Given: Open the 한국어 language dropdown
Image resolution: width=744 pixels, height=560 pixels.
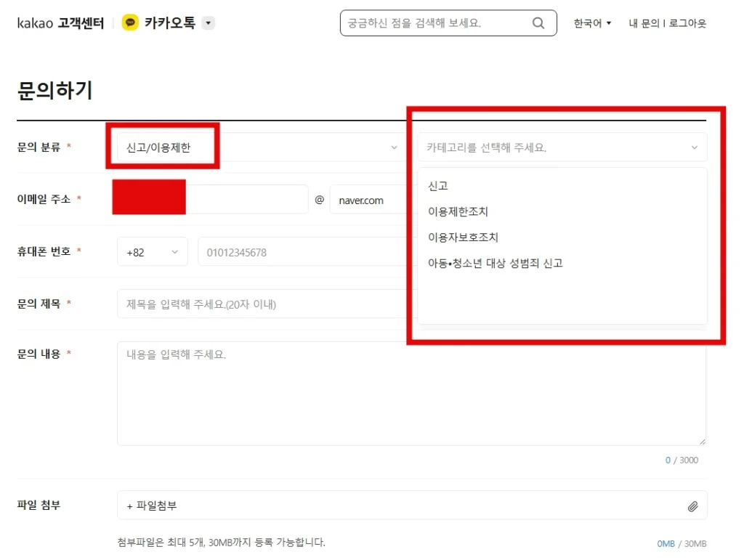Looking at the screenshot, I should [592, 23].
